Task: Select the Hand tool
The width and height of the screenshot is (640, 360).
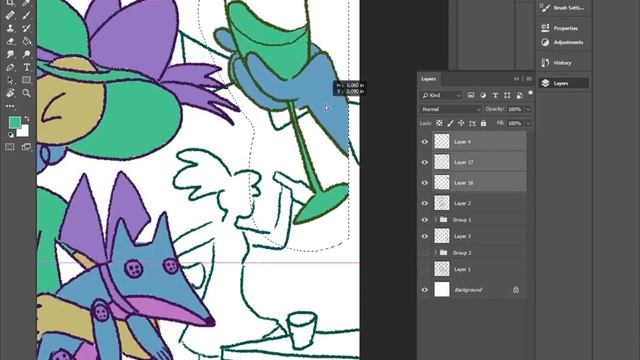Action: [10, 93]
